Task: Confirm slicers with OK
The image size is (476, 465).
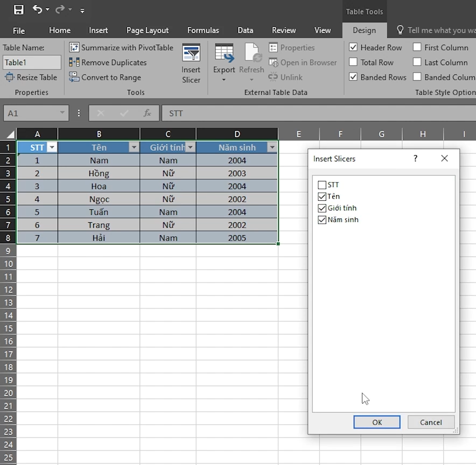Action: coord(376,422)
